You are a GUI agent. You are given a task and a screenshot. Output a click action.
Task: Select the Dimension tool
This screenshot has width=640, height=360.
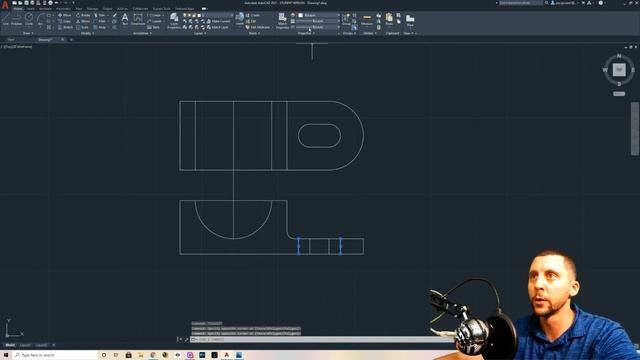[138, 19]
